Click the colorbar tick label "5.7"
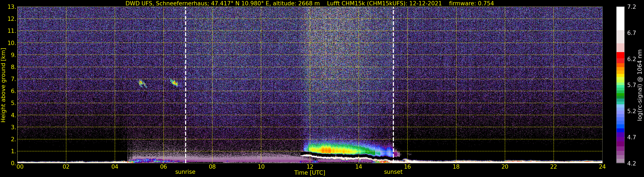Viewport: 644px width, 177px height. pyautogui.click(x=632, y=85)
